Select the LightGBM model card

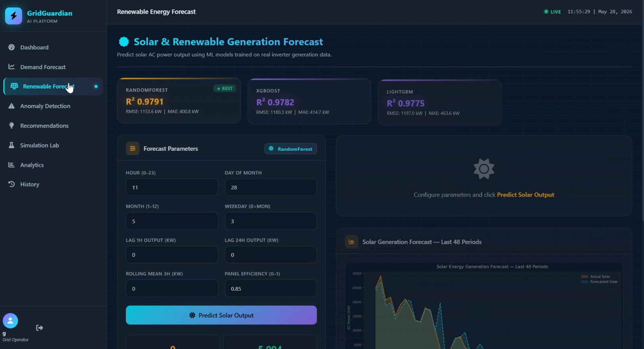tap(440, 102)
